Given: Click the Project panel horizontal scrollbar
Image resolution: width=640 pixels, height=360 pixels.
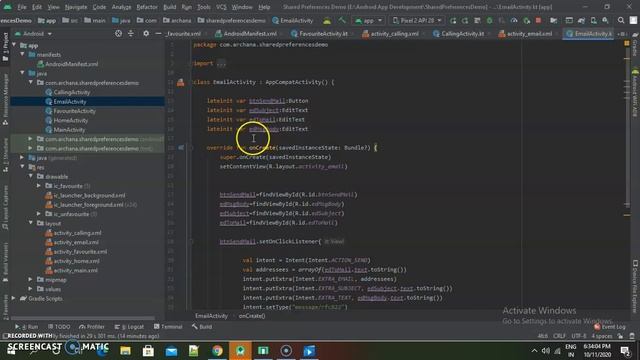Looking at the screenshot, I should tap(84, 318).
